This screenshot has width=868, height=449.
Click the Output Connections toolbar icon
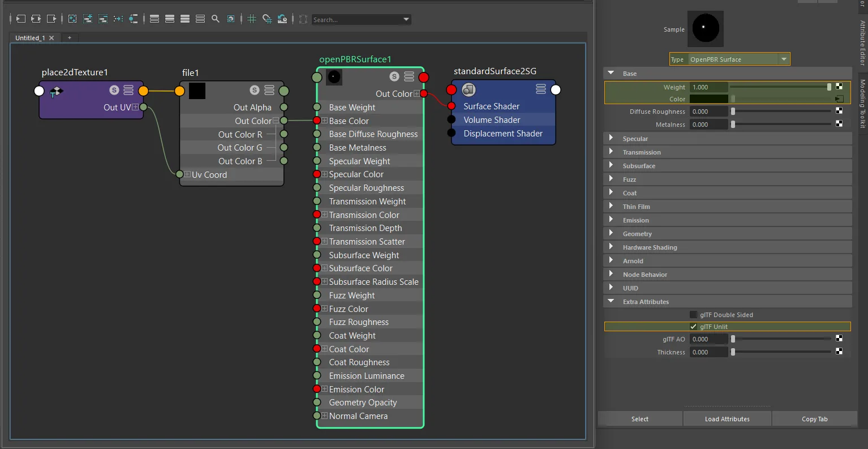pyautogui.click(x=51, y=19)
